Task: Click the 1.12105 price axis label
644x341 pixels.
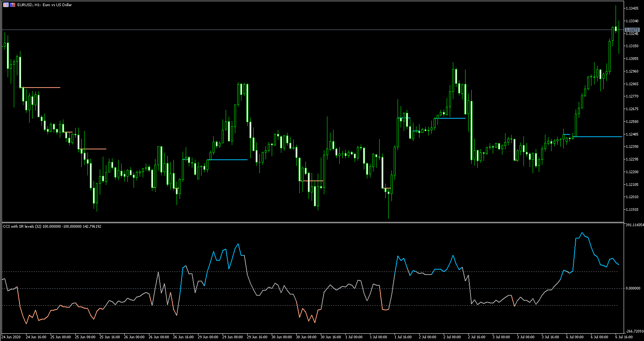Action: tap(632, 185)
